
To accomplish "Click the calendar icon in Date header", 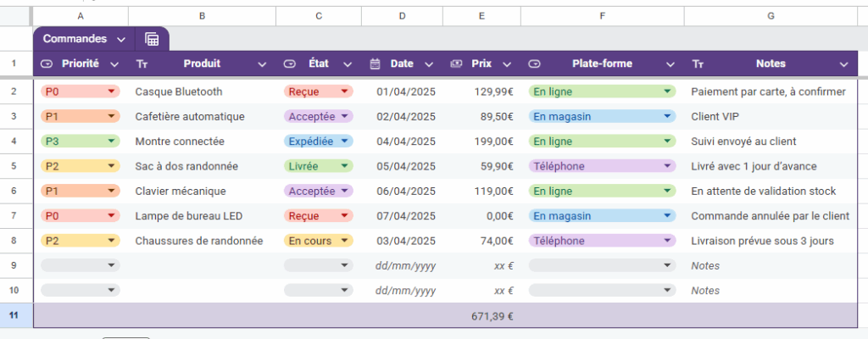I will [x=375, y=64].
